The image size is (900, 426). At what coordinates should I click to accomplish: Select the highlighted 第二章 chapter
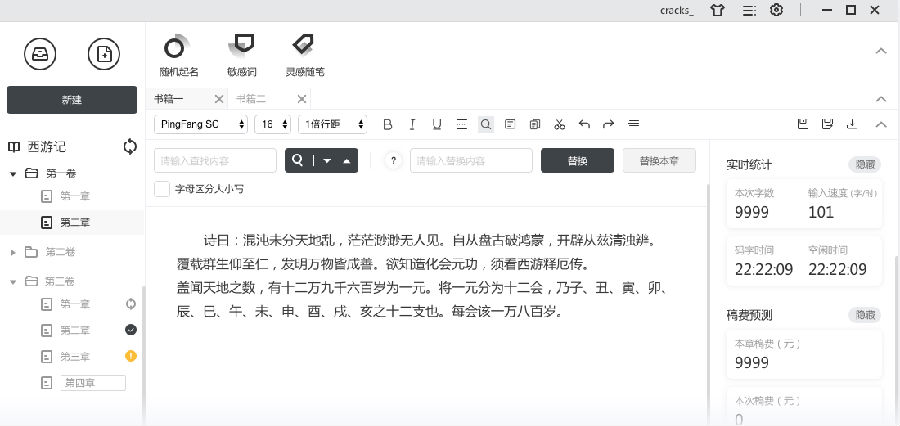pos(72,222)
